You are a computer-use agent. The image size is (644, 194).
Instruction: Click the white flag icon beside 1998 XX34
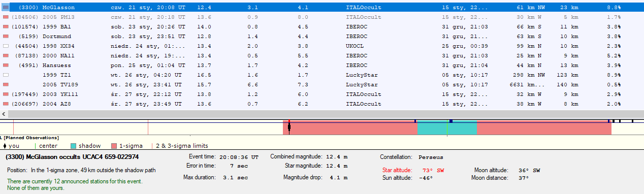tap(6, 46)
